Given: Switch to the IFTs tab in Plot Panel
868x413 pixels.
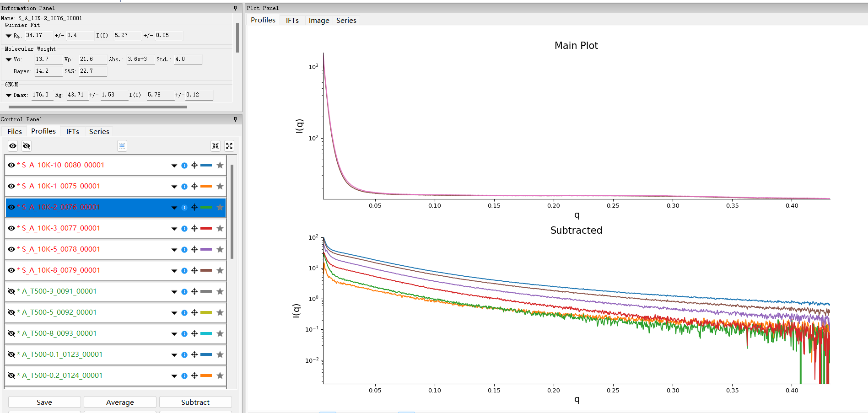Looking at the screenshot, I should pos(292,21).
